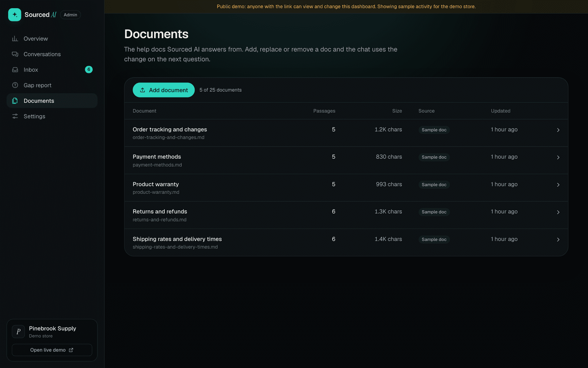Screen dimensions: 588x368
Task: Click the Pinebrook Supply store name
Action: click(52, 328)
